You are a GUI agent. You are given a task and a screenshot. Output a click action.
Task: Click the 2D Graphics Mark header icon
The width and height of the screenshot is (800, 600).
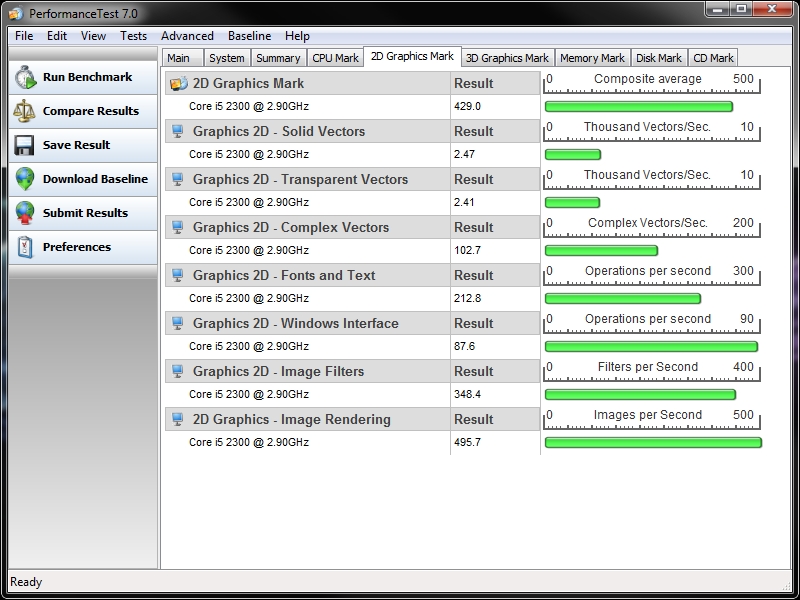pyautogui.click(x=179, y=83)
